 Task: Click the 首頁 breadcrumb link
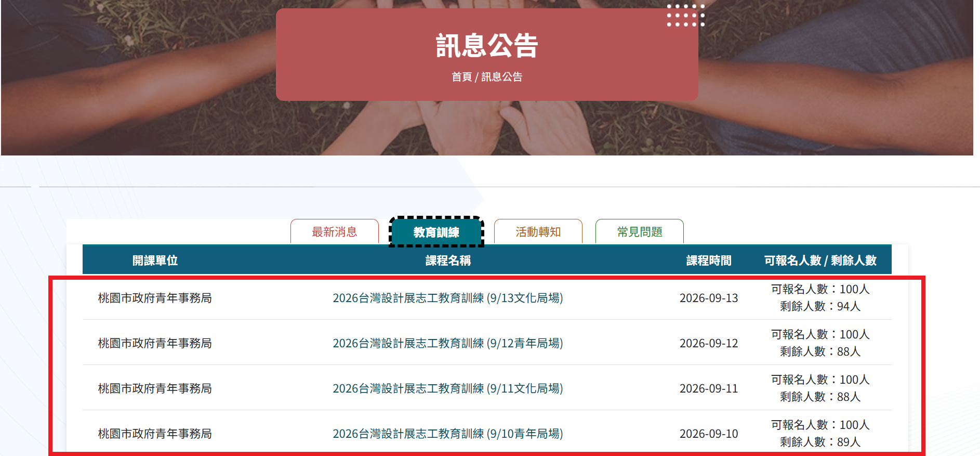(461, 77)
